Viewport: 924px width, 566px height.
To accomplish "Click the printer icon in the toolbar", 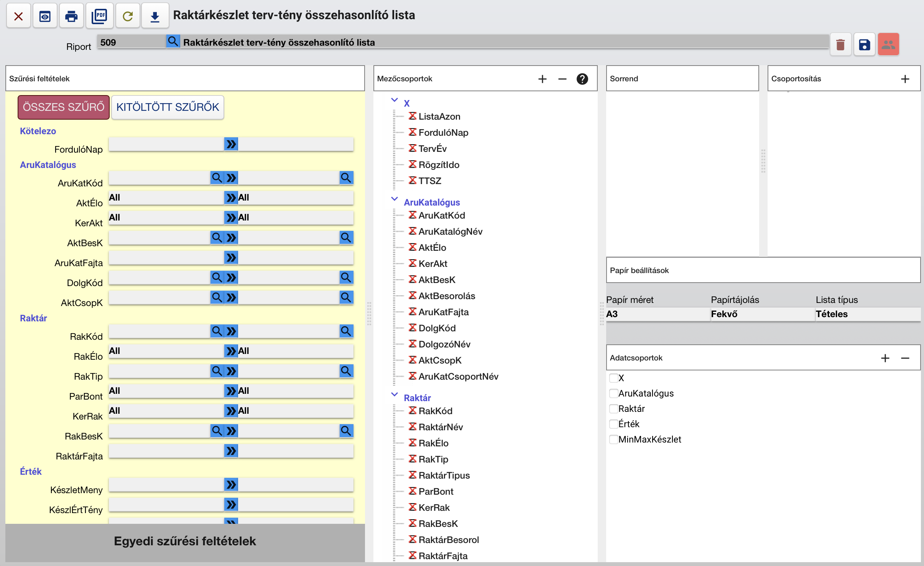I will [x=71, y=16].
